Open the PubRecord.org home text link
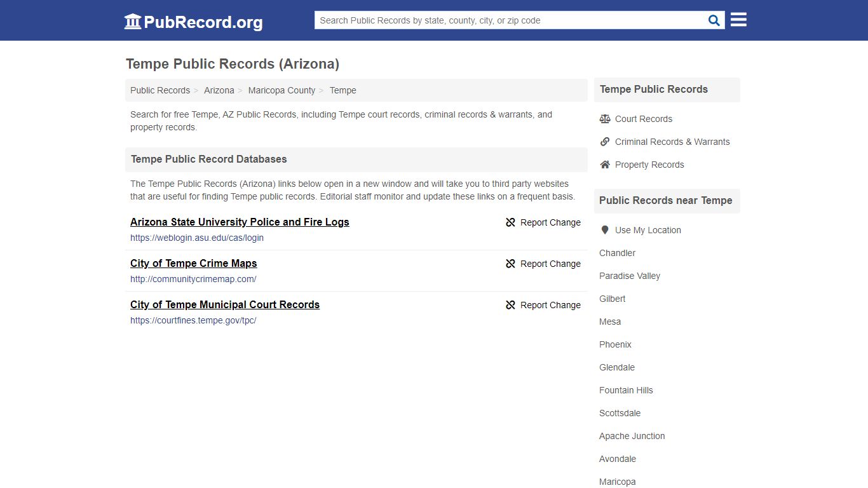This screenshot has width=868, height=488. [203, 22]
